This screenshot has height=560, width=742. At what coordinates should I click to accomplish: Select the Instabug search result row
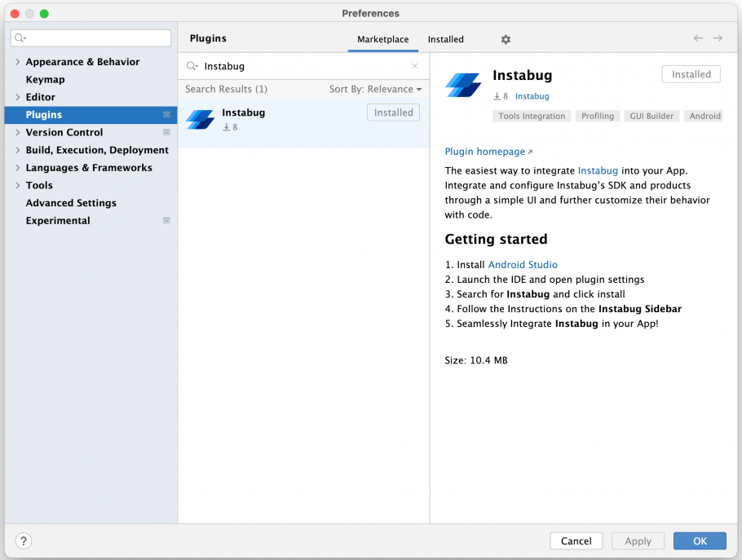(303, 123)
